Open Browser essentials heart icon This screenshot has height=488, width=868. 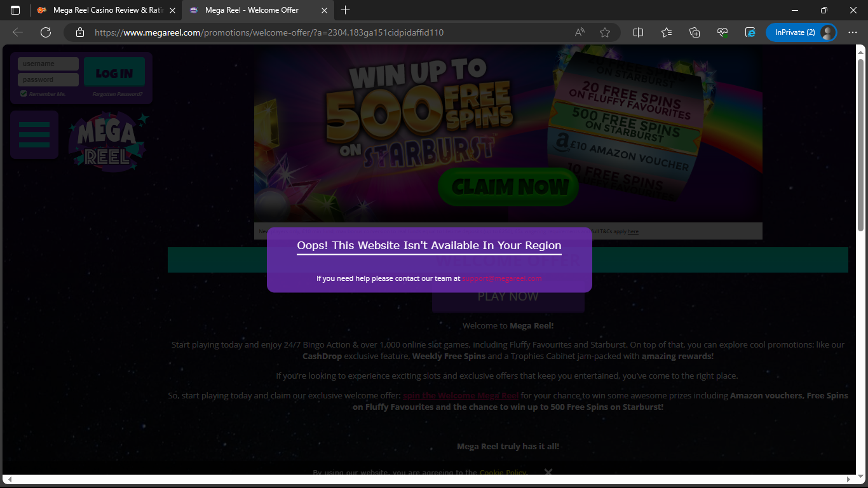(x=722, y=32)
